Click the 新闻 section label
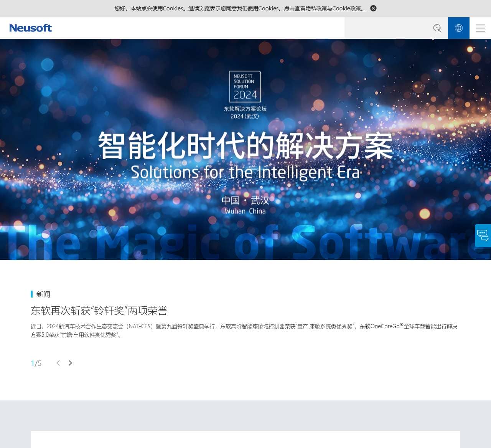The width and height of the screenshot is (491, 448). (43, 294)
